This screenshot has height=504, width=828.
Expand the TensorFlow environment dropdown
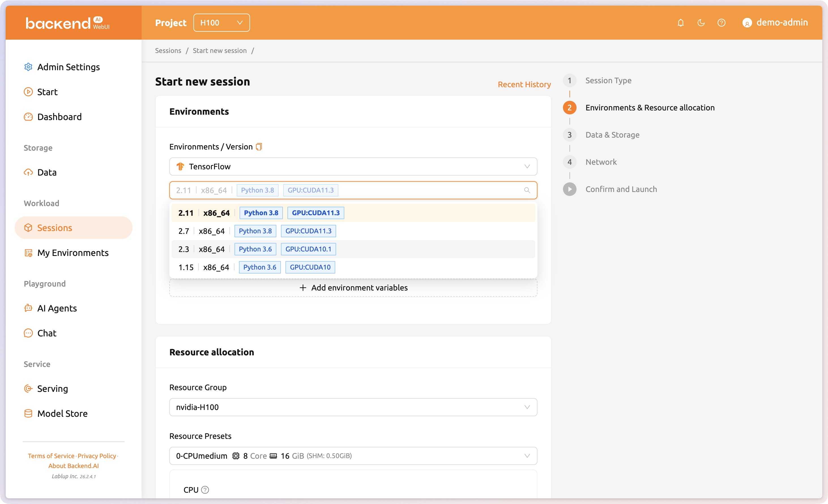(353, 166)
